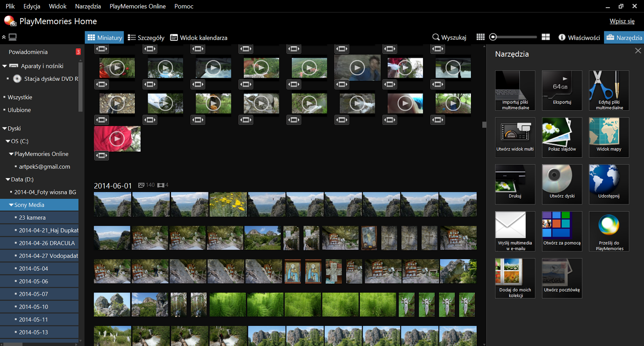Switch to Szczegóły view
The width and height of the screenshot is (644, 346).
(x=146, y=37)
